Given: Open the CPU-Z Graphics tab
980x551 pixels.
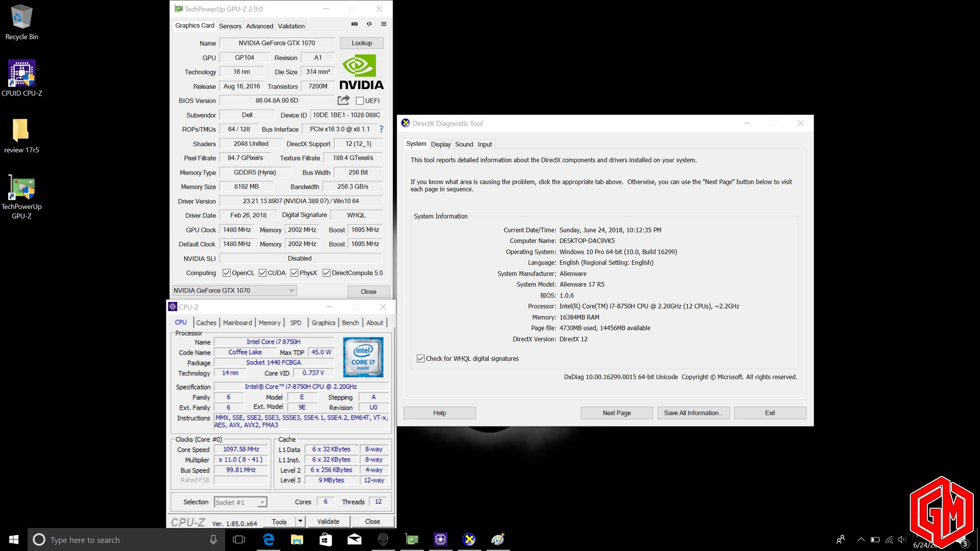Looking at the screenshot, I should coord(323,322).
